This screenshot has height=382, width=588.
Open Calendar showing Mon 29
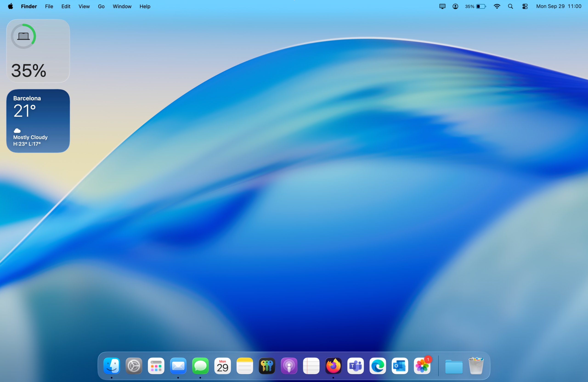pyautogui.click(x=222, y=366)
